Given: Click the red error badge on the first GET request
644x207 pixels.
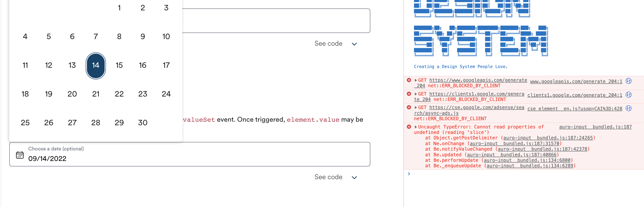Looking at the screenshot, I should [409, 80].
